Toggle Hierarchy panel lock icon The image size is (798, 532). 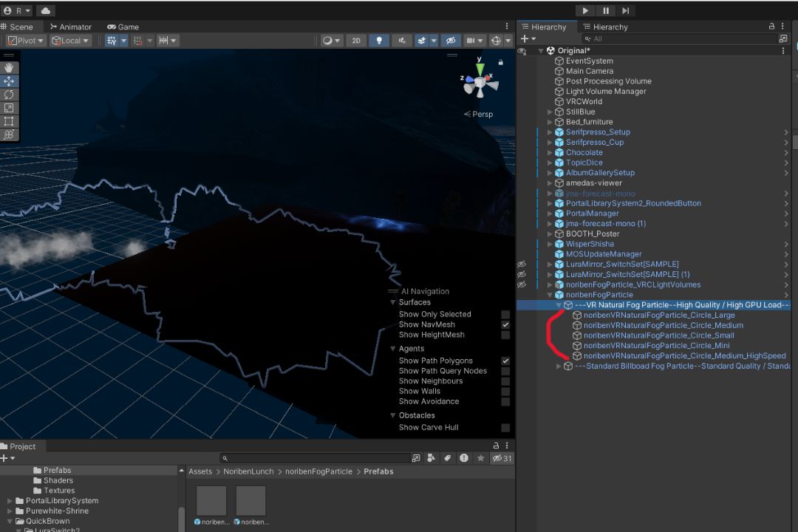pos(771,26)
